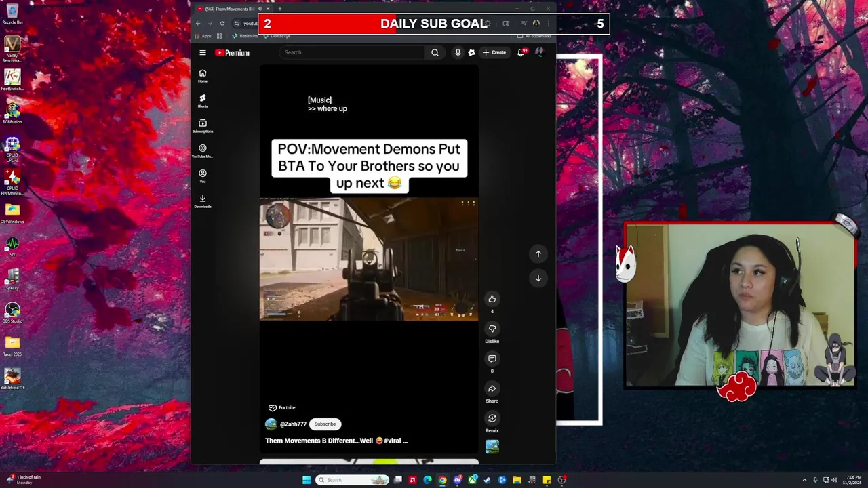
Task: Select RGBFusion desktop shortcut
Action: (x=12, y=113)
